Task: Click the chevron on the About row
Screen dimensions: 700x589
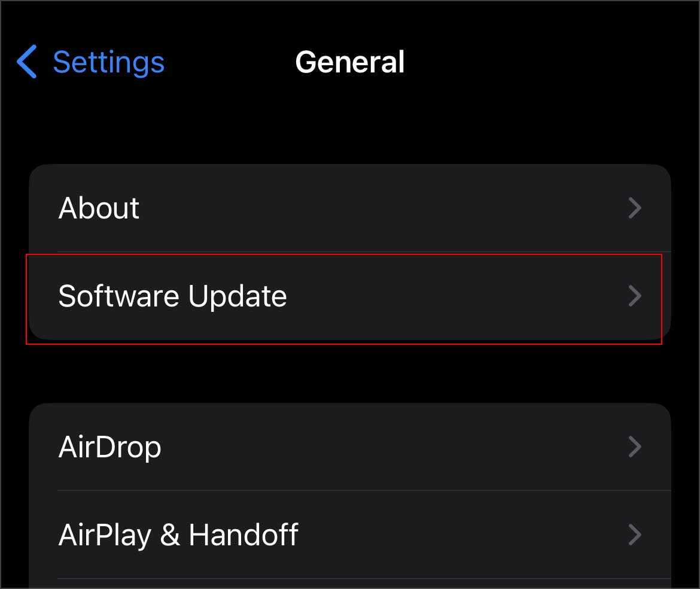Action: pos(635,208)
